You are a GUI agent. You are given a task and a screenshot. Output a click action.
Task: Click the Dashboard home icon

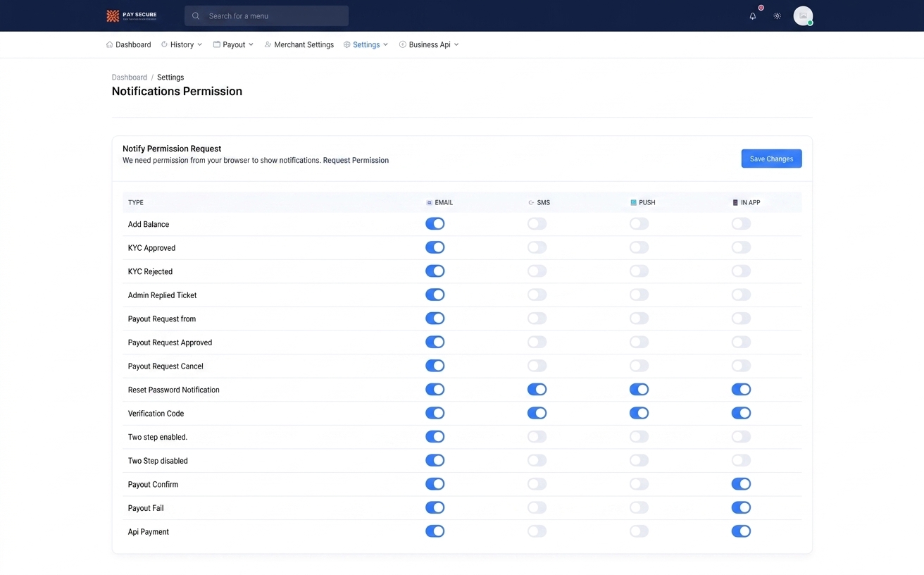tap(109, 44)
